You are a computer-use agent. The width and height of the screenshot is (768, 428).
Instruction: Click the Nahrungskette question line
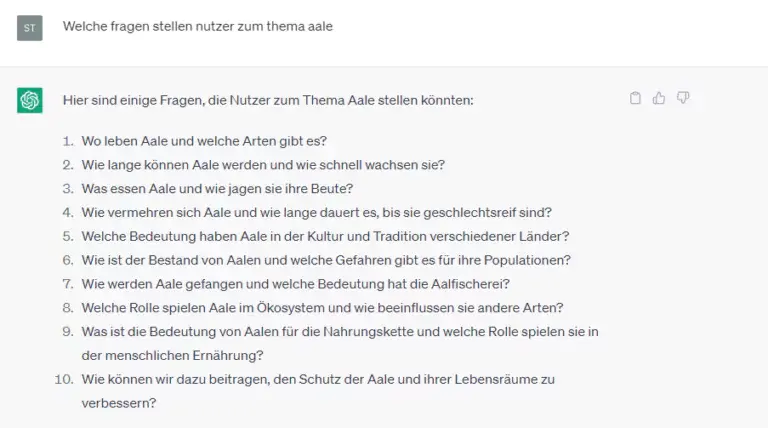click(x=340, y=331)
